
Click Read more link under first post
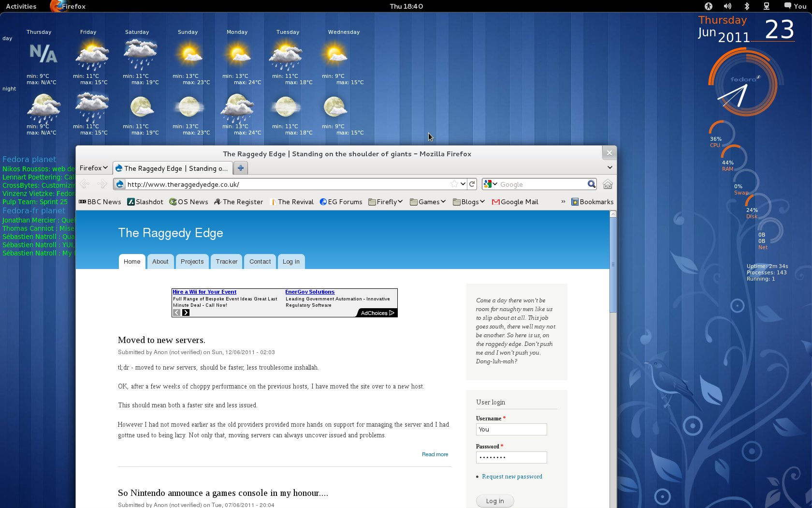coord(435,454)
